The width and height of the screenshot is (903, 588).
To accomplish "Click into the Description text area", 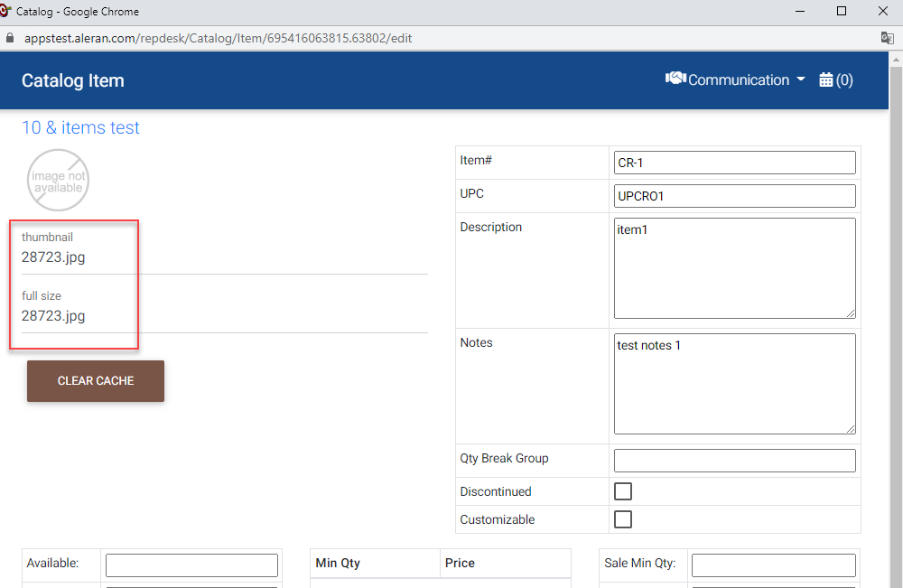I will [734, 267].
